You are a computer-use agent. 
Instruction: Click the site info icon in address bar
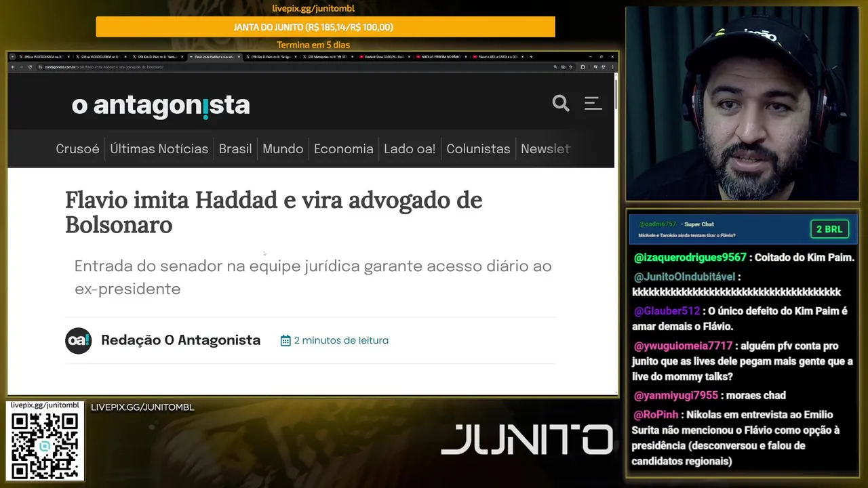tap(40, 67)
